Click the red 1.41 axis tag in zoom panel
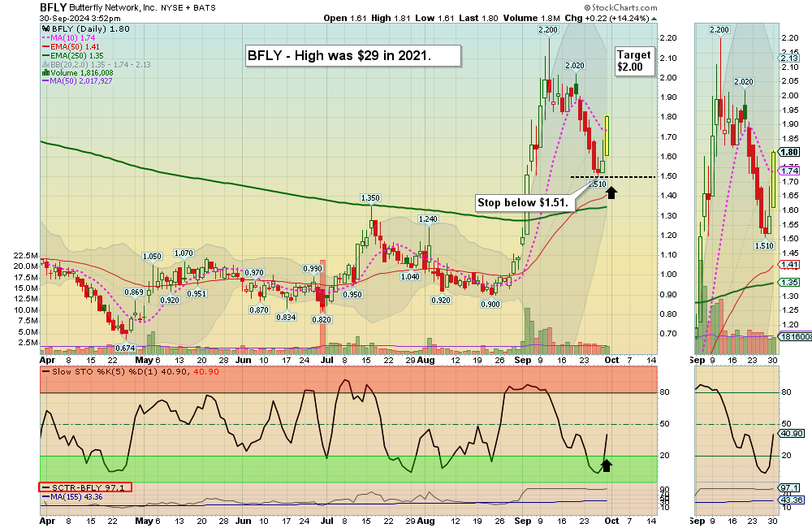 790,265
